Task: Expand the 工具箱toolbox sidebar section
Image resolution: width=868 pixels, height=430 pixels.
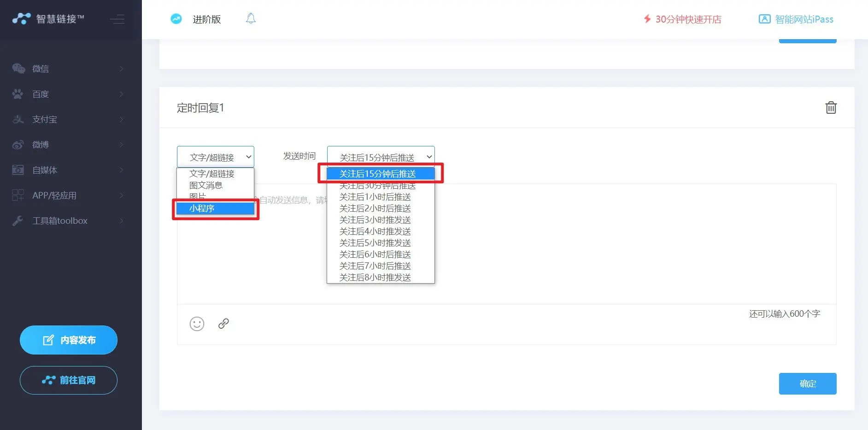Action: pyautogui.click(x=68, y=221)
